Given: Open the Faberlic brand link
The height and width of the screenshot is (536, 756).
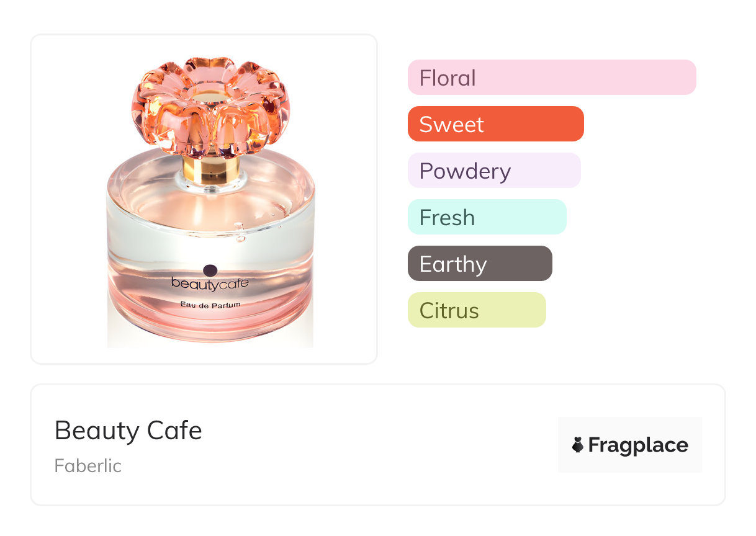Looking at the screenshot, I should [x=88, y=466].
